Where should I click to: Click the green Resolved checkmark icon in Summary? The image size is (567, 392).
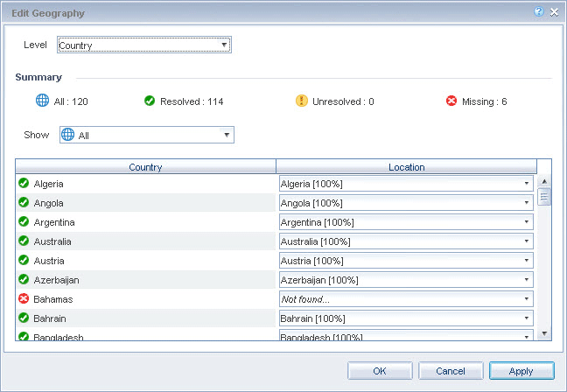150,101
